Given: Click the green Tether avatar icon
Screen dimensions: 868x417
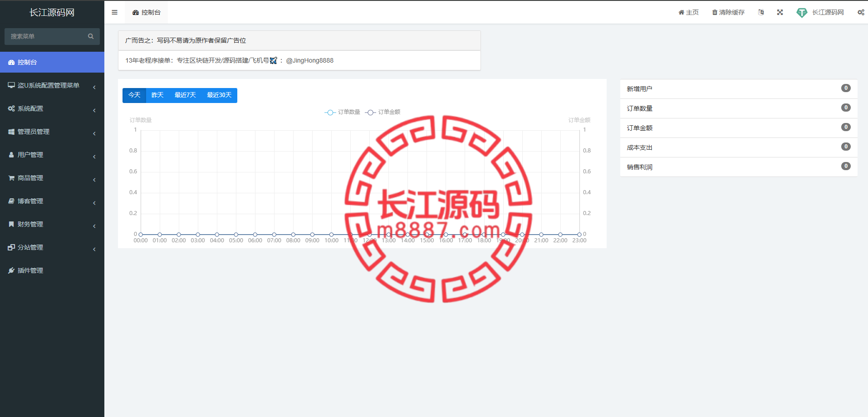Looking at the screenshot, I should click(802, 13).
